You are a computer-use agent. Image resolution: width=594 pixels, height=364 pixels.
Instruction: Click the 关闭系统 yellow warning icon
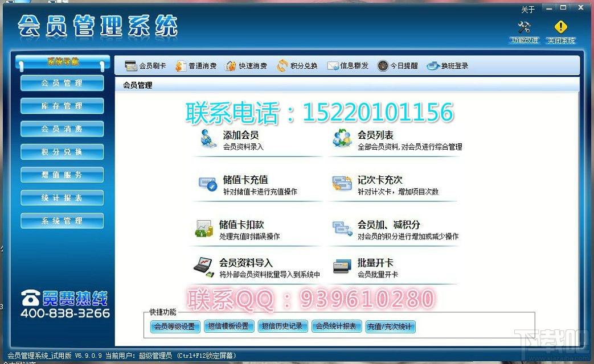click(560, 27)
